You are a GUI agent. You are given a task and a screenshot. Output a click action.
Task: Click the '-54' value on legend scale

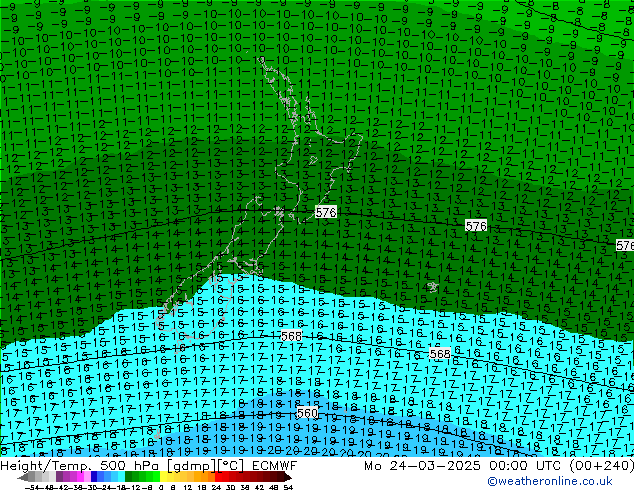(x=32, y=488)
